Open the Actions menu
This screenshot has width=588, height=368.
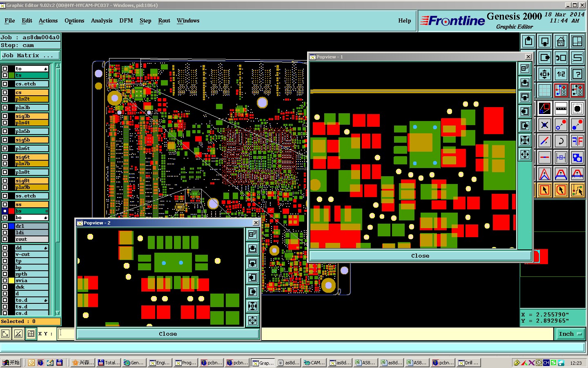48,21
